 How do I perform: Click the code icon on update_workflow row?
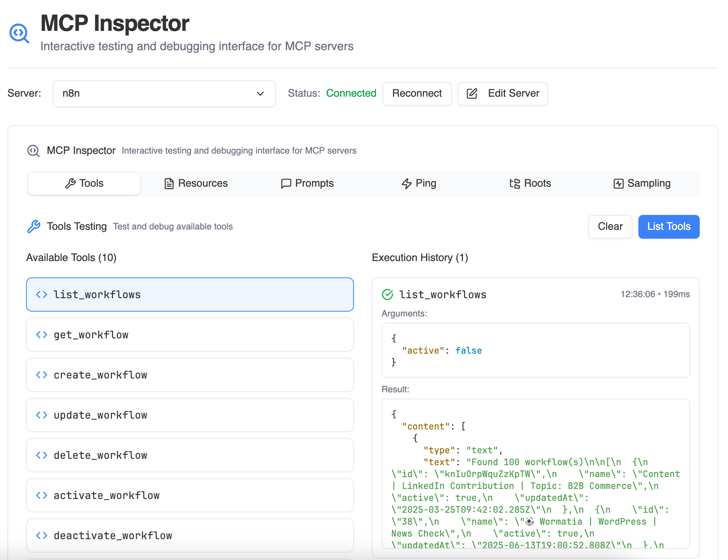(x=42, y=415)
